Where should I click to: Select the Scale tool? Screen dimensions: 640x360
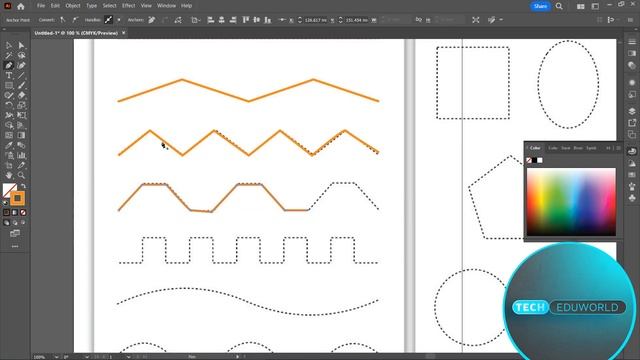[21, 105]
